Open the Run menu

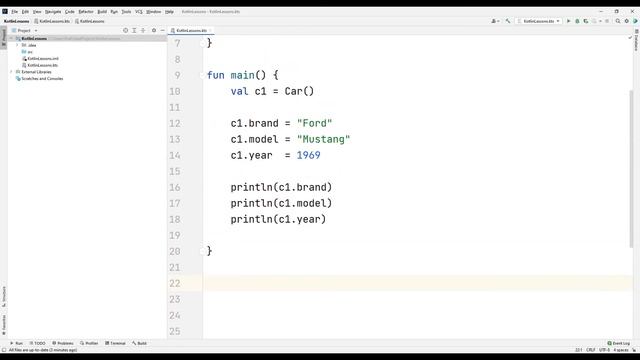click(114, 12)
